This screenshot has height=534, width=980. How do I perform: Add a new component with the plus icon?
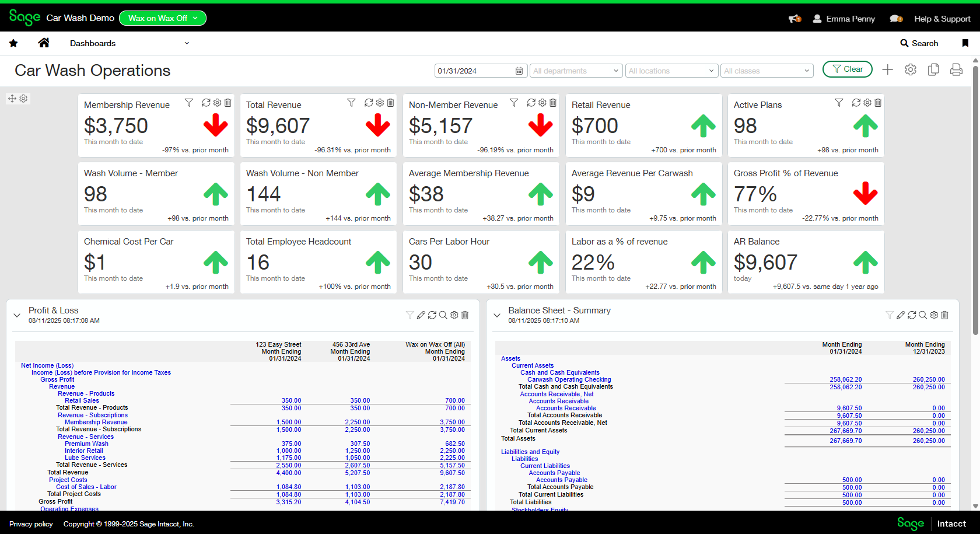pos(887,69)
